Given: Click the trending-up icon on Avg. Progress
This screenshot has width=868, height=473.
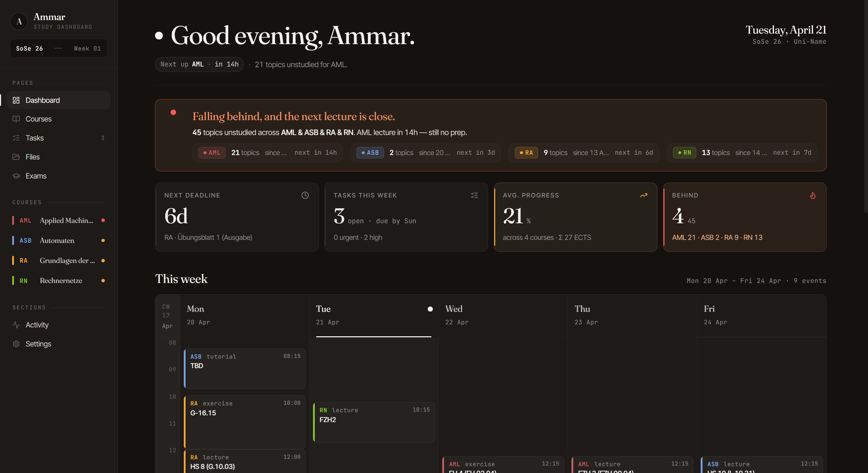Looking at the screenshot, I should (643, 195).
